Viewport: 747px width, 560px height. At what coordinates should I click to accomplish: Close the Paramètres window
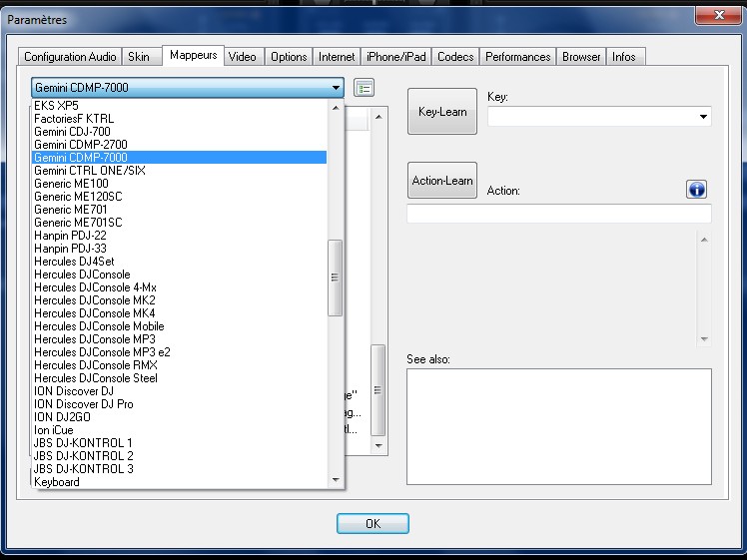pyautogui.click(x=719, y=15)
